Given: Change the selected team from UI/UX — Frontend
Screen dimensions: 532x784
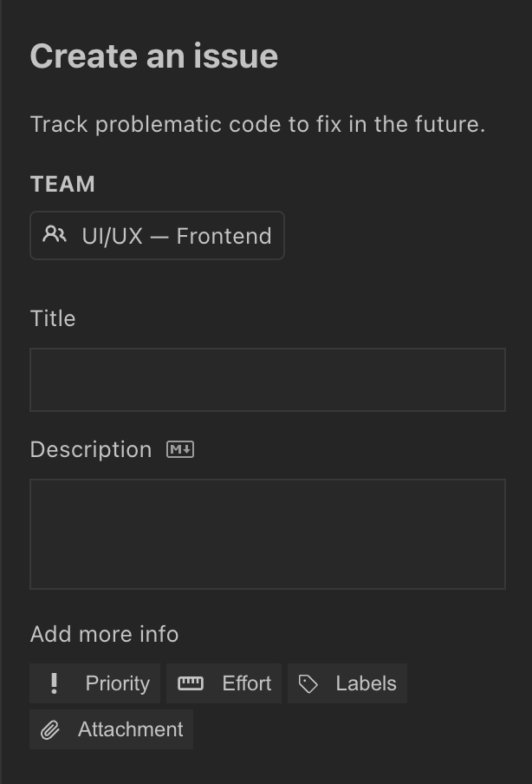Looking at the screenshot, I should point(157,234).
